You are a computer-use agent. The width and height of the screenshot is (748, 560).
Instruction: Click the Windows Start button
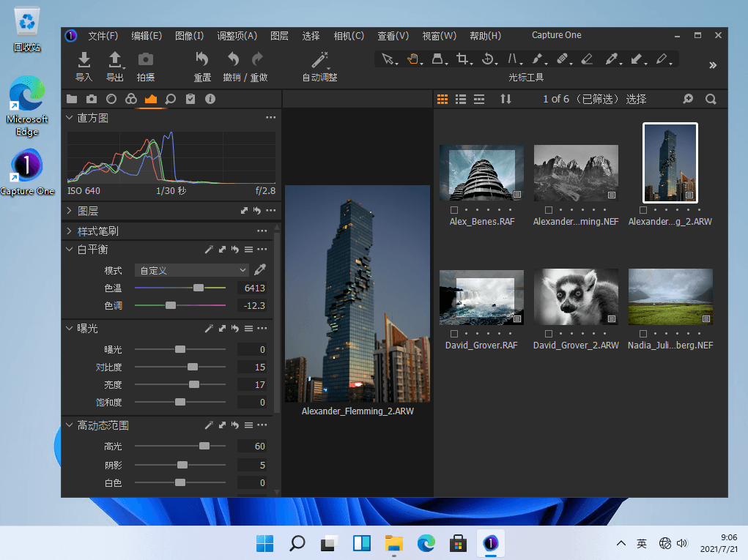264,543
